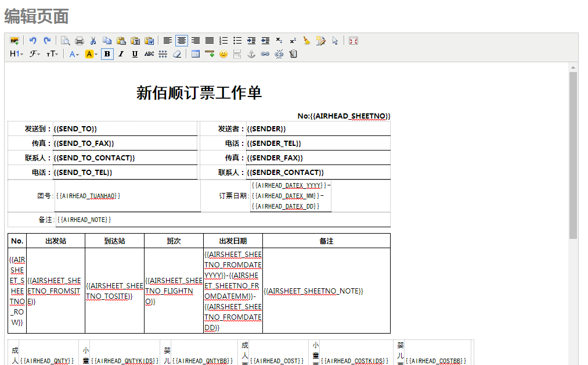This screenshot has width=588, height=365.
Task: Apply superscript formatting
Action: (x=293, y=41)
